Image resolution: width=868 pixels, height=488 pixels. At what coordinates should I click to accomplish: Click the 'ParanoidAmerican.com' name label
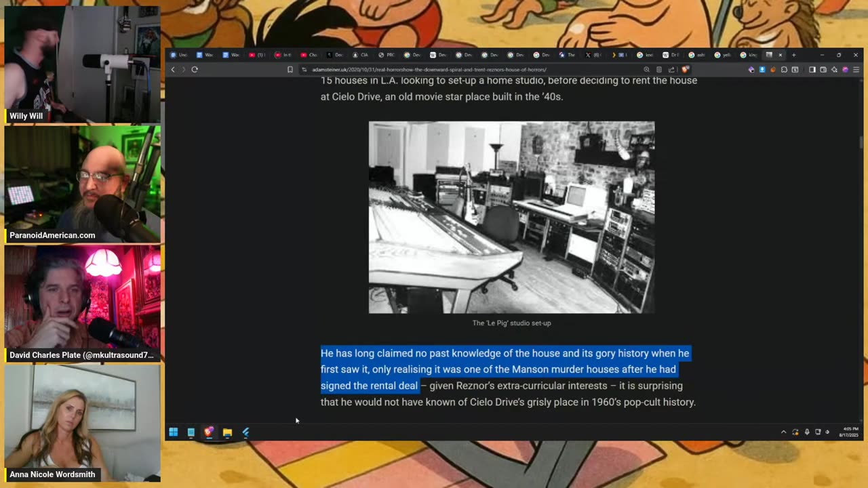point(52,235)
